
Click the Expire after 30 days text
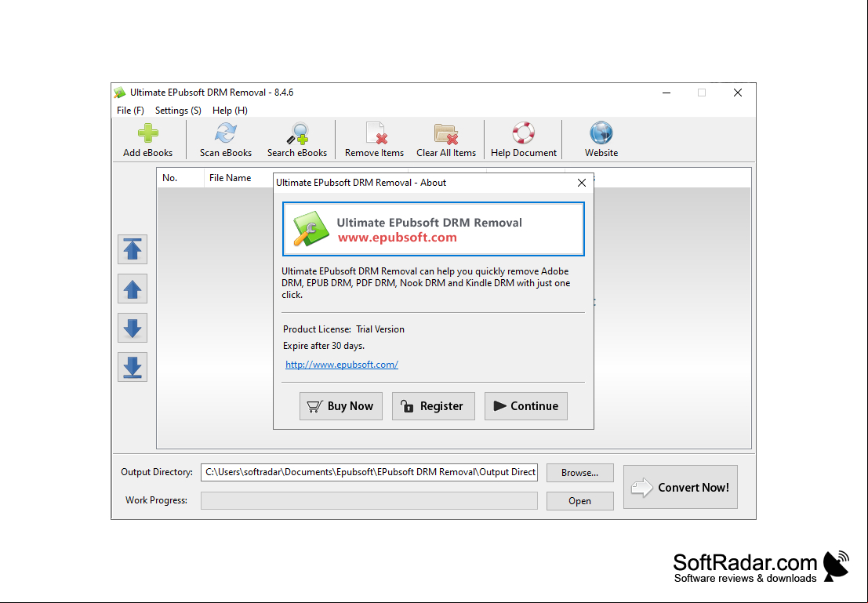(324, 346)
